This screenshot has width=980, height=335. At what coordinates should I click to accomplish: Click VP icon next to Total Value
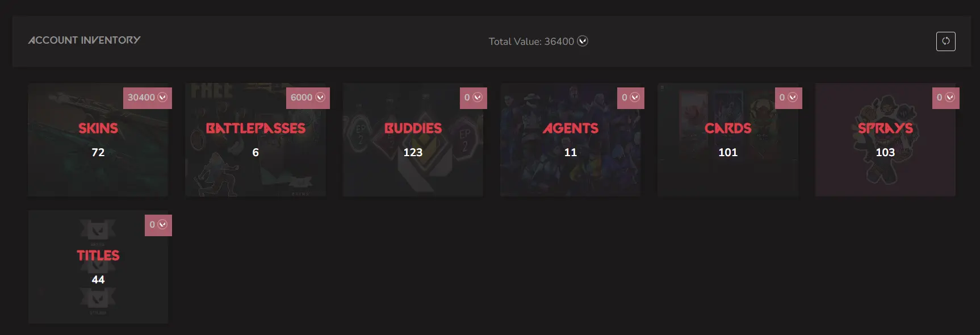[583, 41]
